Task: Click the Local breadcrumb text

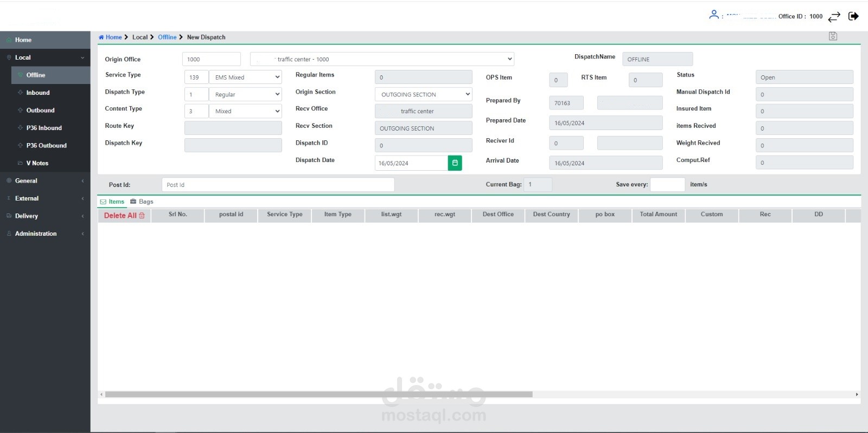Action: [x=140, y=37]
